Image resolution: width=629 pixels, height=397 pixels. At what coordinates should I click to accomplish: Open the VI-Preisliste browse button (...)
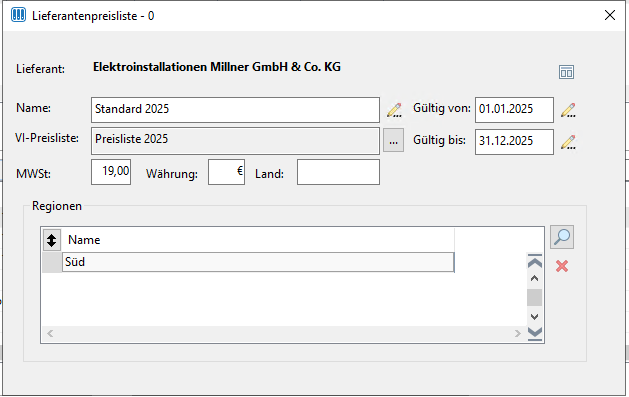(394, 140)
